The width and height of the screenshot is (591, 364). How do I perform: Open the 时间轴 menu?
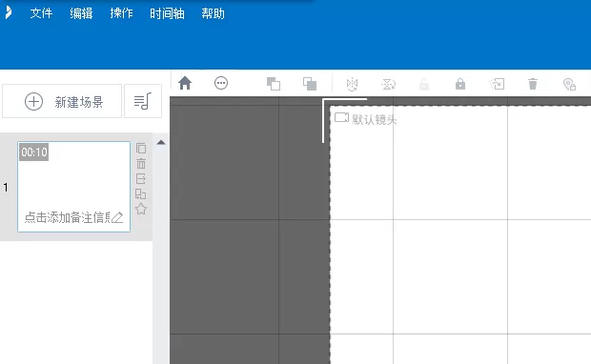(x=167, y=13)
